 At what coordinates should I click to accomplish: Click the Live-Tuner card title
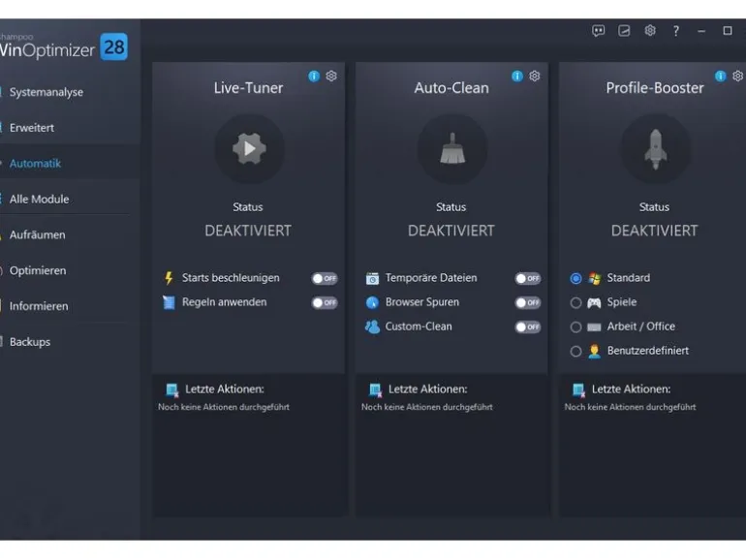(248, 88)
